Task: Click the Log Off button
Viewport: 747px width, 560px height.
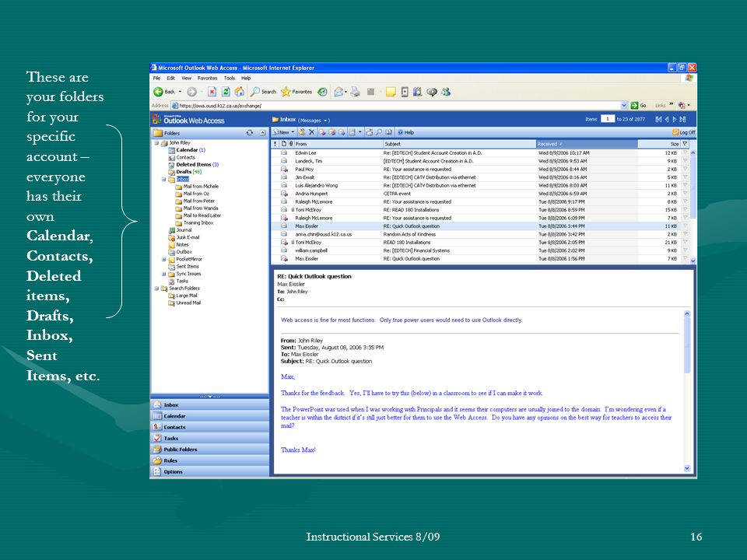Action: click(x=684, y=132)
